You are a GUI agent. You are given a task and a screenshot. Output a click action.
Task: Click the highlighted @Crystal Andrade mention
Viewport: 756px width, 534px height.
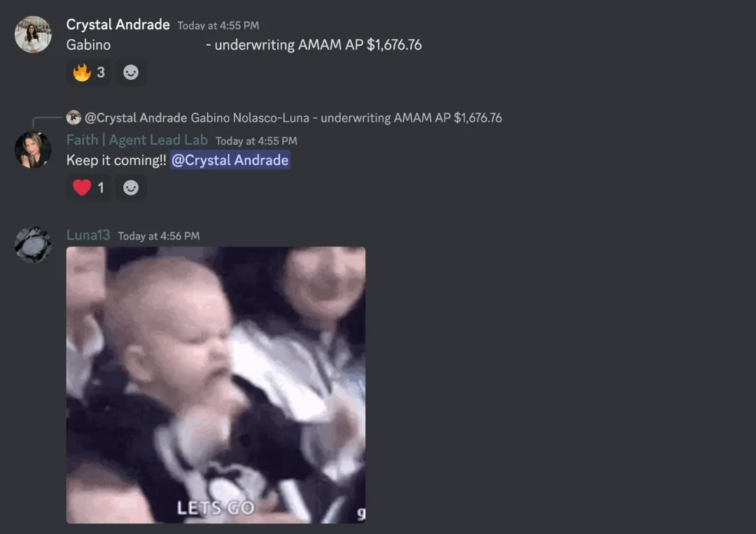[x=230, y=160]
